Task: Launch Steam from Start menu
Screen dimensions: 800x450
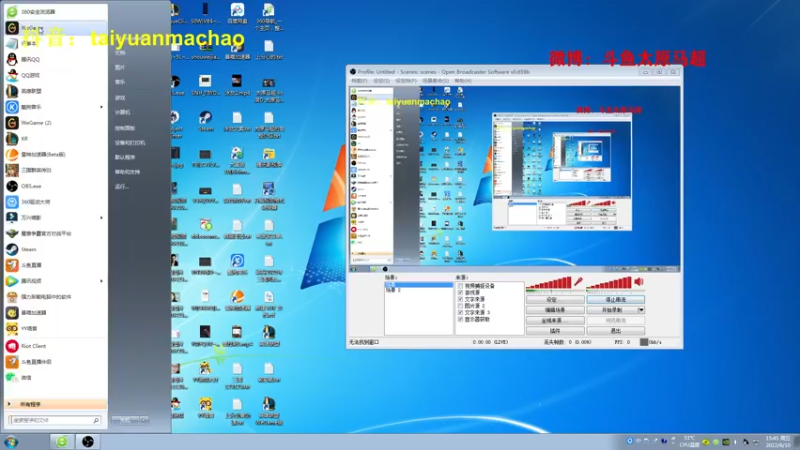Action: 55,249
